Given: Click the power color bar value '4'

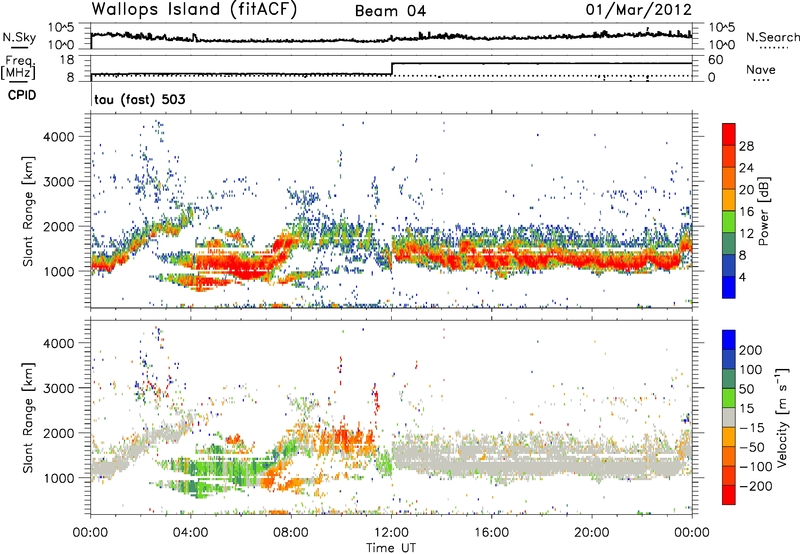Looking at the screenshot, I should [742, 277].
